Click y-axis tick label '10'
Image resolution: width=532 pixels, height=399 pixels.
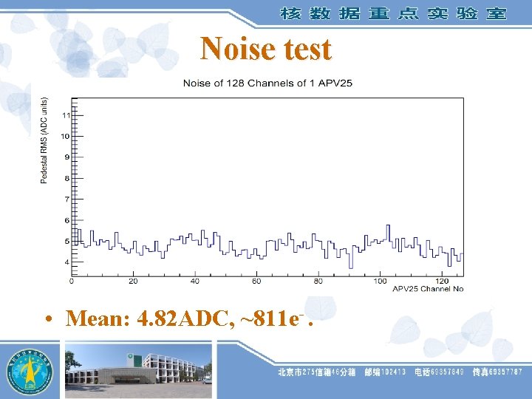coord(65,137)
